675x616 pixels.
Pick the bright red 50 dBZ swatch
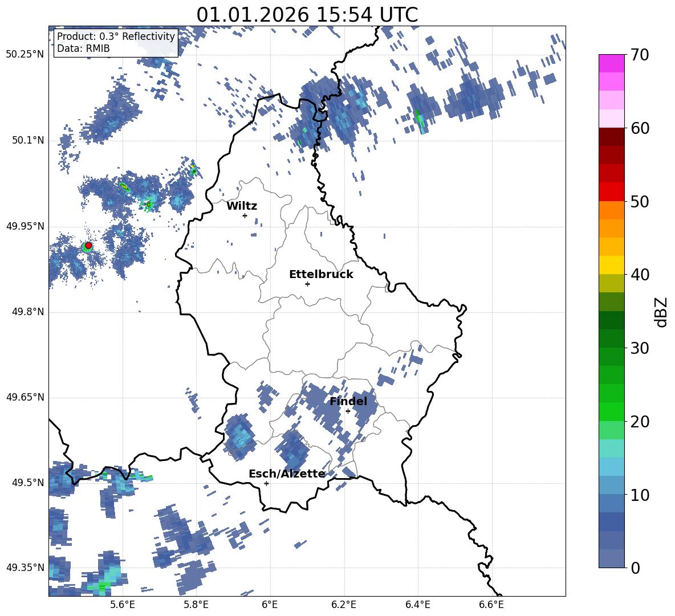(611, 192)
